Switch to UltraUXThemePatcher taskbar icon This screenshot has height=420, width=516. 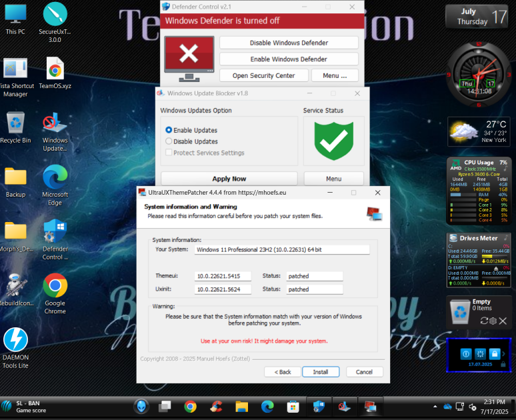click(x=370, y=407)
